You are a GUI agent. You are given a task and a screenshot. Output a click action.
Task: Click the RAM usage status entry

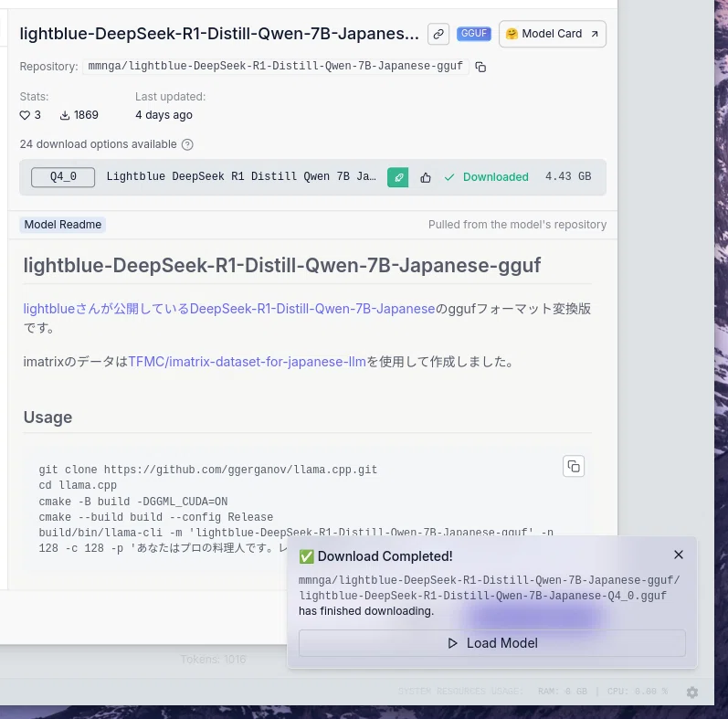[563, 692]
